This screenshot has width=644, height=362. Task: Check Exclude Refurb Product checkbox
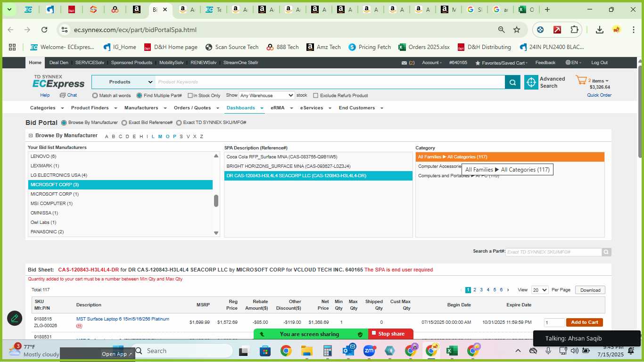316,96
